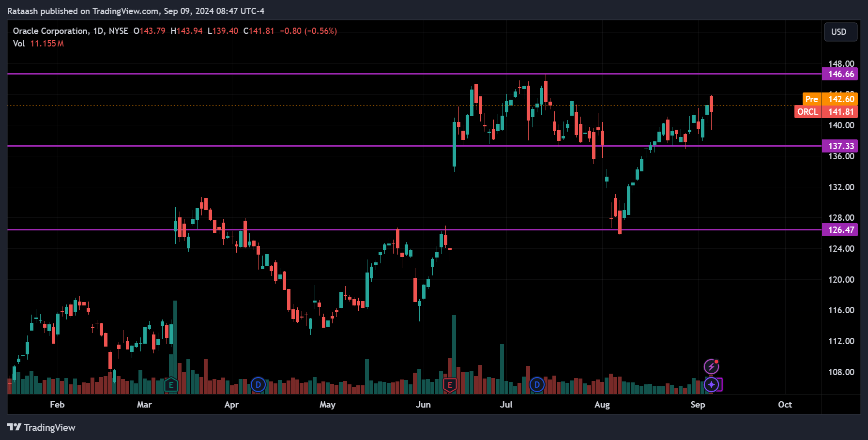Click the 'Jun' label on the time axis
Image resolution: width=868 pixels, height=440 pixels.
pos(423,405)
